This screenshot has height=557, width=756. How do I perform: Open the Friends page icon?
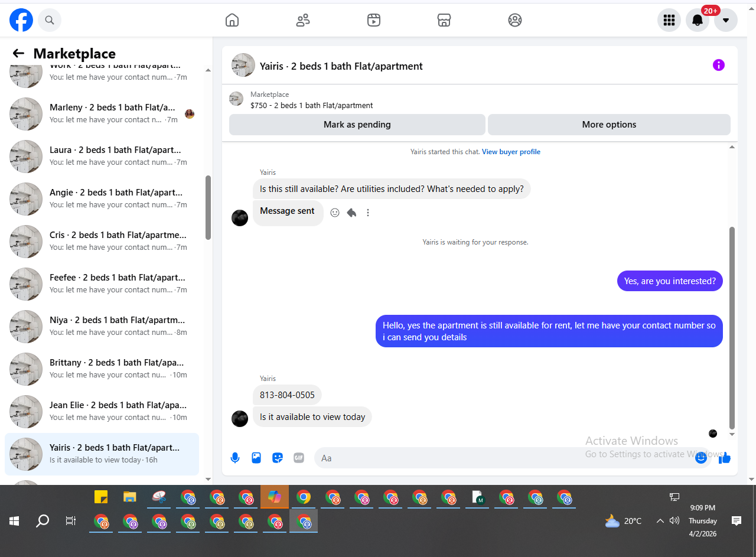tap(303, 20)
